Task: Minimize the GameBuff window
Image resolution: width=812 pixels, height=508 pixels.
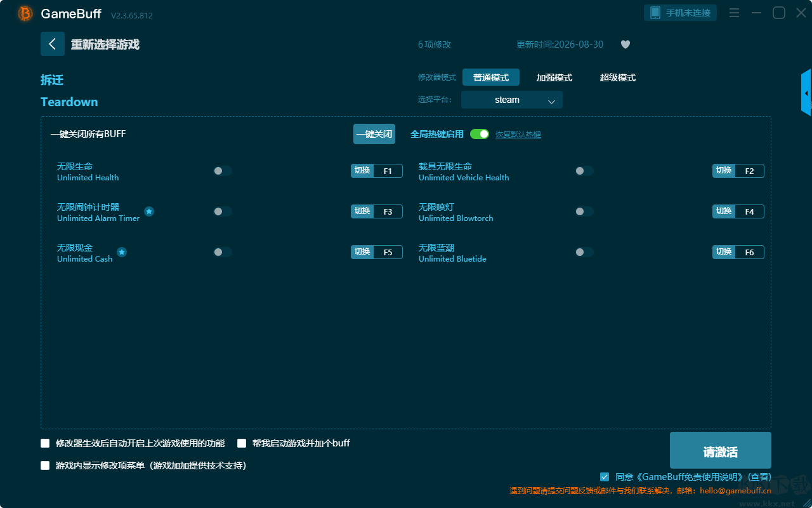Action: pos(756,13)
